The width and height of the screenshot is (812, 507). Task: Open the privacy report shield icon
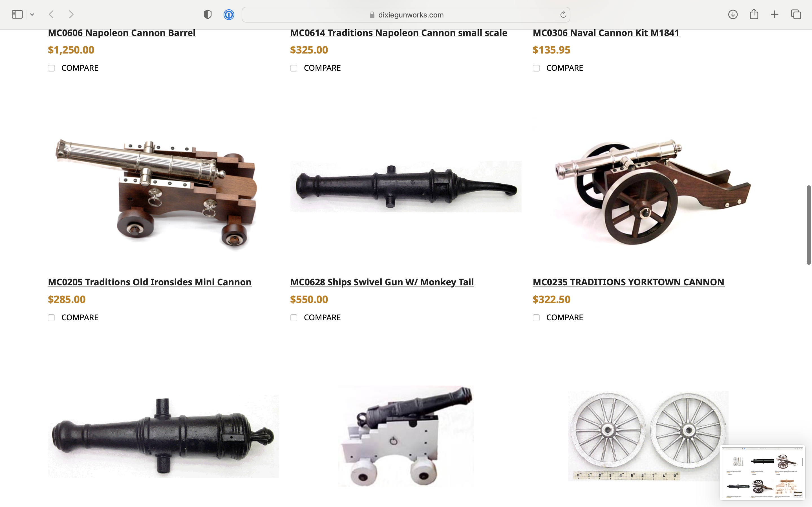[208, 14]
